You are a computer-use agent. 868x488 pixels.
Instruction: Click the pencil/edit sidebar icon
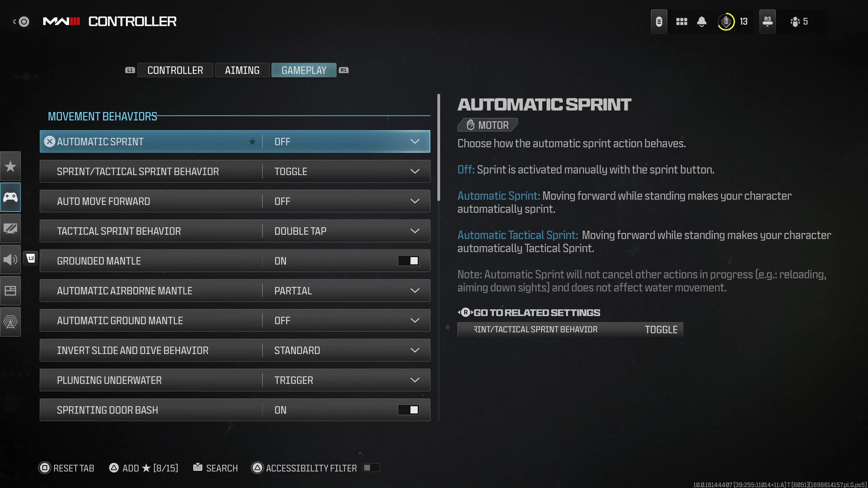click(11, 228)
